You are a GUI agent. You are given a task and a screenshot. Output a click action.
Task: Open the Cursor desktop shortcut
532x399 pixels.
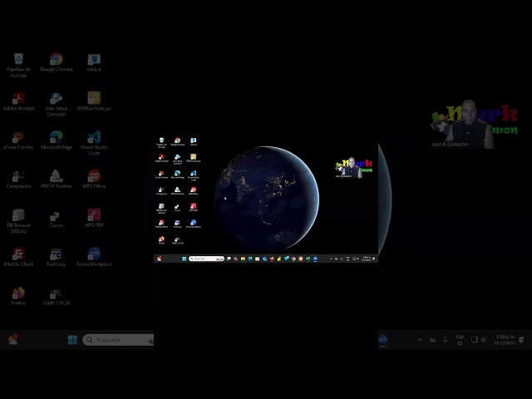[x=56, y=216]
